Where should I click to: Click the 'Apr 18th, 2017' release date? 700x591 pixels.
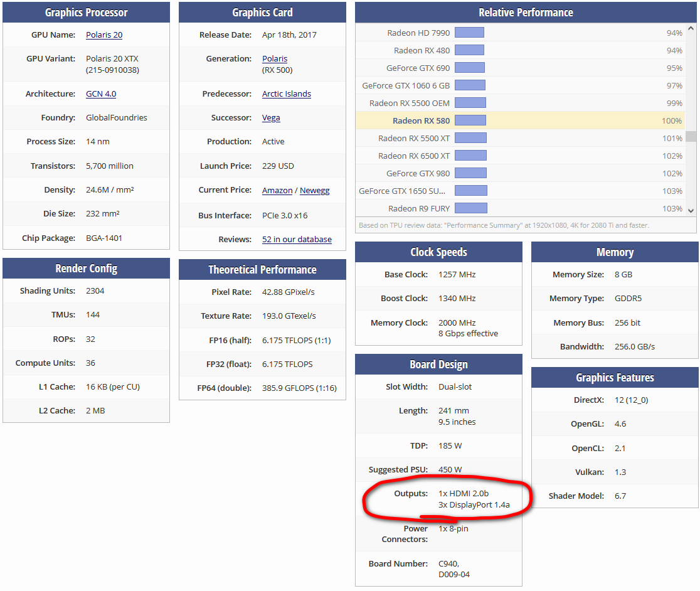[289, 35]
